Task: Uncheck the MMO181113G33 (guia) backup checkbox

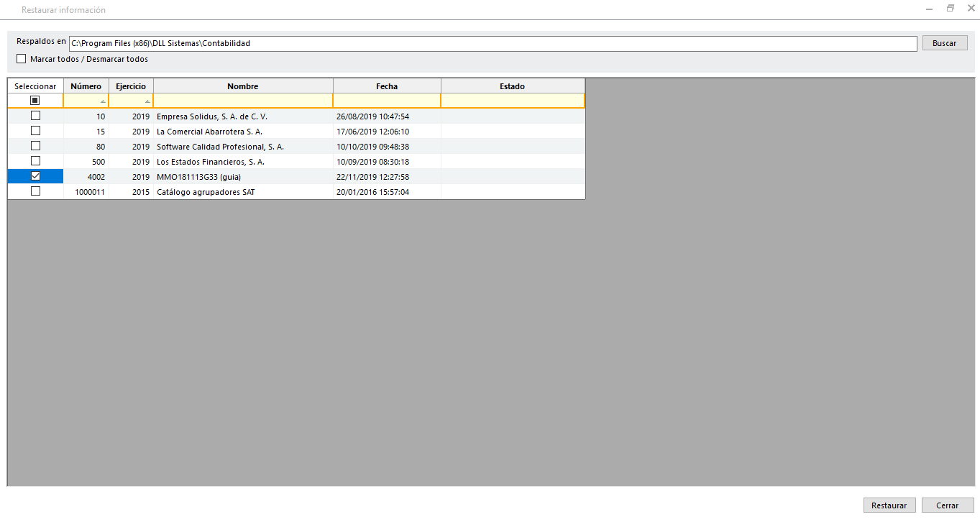Action: [35, 176]
